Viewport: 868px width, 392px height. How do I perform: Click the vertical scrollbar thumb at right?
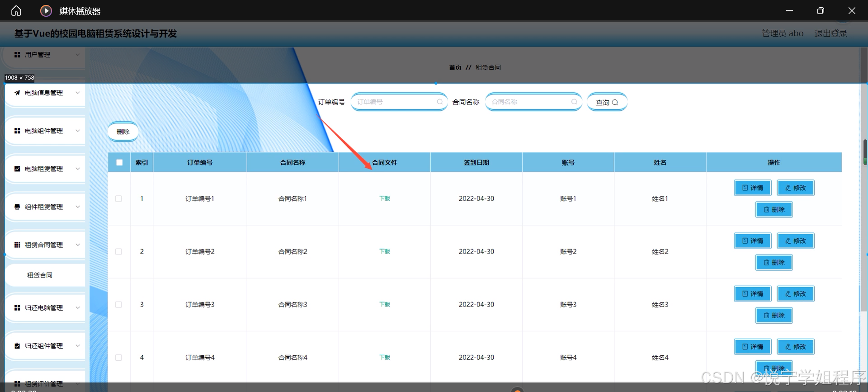(865, 152)
